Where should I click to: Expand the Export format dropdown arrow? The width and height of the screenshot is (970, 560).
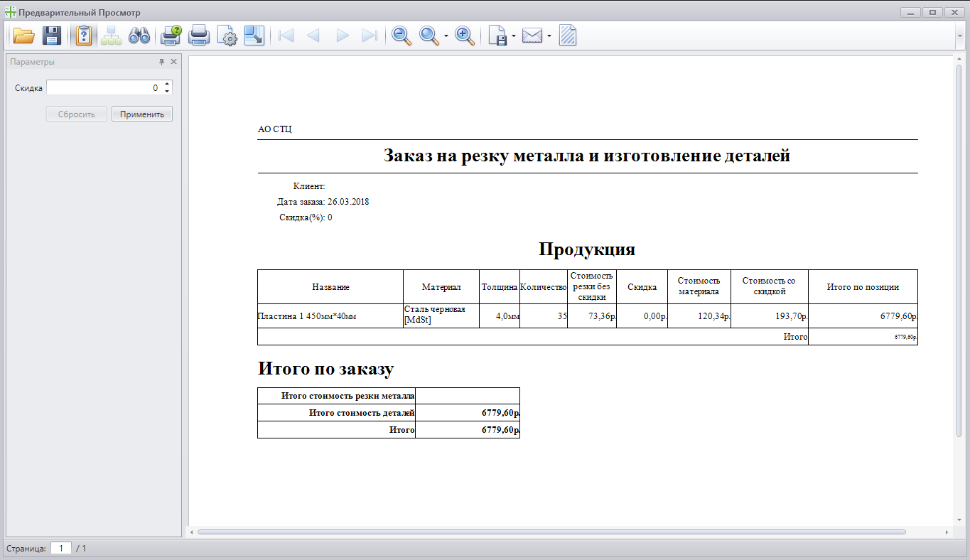click(513, 36)
